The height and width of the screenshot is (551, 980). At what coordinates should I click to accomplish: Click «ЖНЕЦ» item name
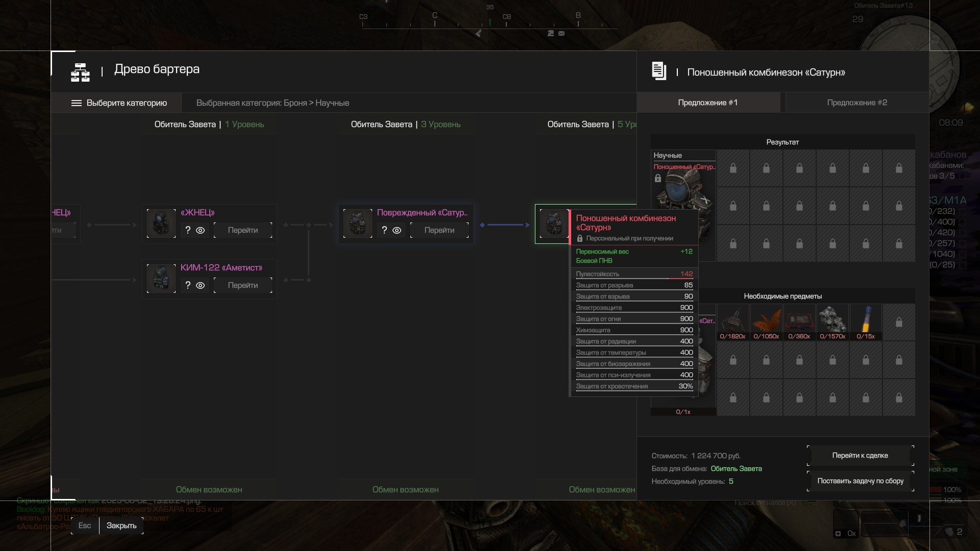click(198, 212)
